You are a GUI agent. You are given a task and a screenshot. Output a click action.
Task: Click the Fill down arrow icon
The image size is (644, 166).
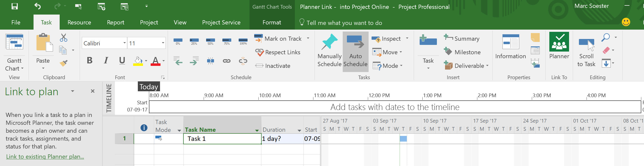606,63
